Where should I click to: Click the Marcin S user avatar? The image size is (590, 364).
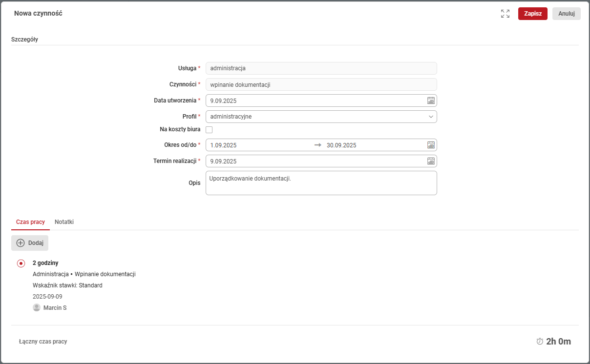[x=37, y=307]
